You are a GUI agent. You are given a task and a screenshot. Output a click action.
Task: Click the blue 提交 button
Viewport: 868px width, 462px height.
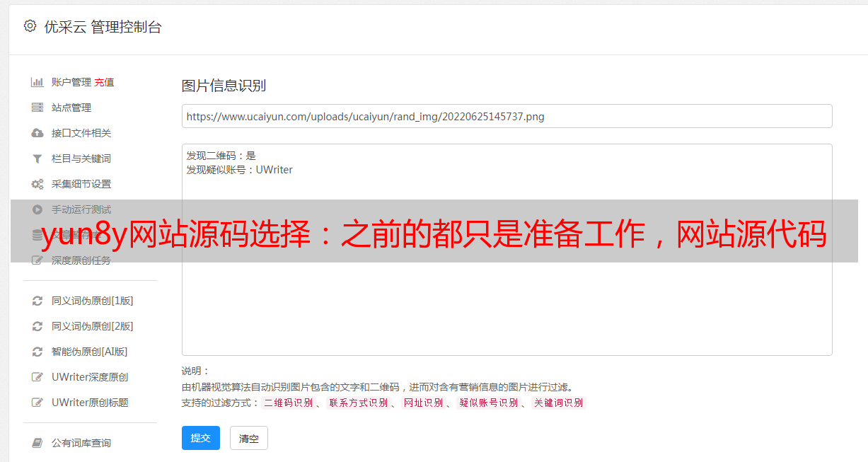coord(201,438)
